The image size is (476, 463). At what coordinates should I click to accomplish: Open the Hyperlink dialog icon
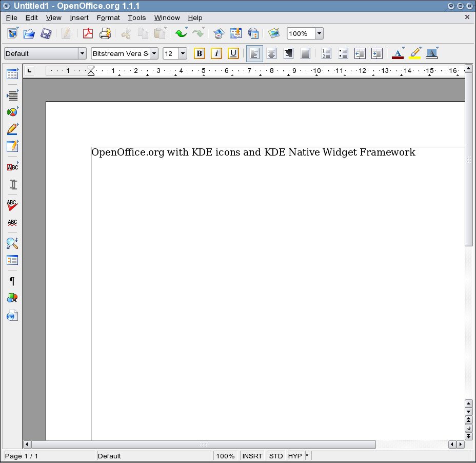point(253,33)
